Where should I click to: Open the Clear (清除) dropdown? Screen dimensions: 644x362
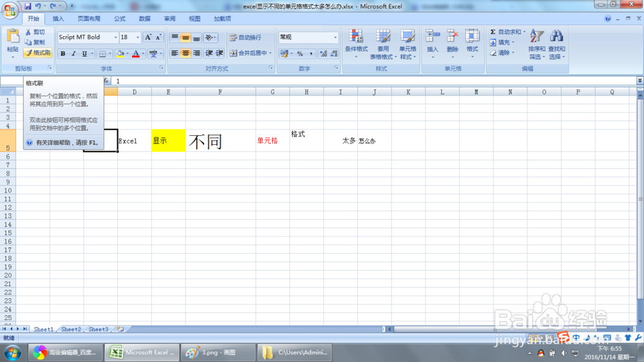pos(502,53)
